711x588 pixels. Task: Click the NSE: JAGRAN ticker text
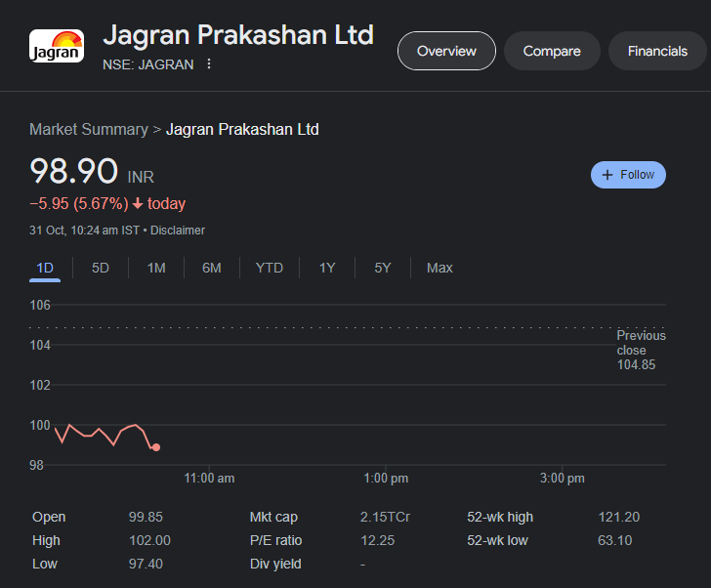[148, 64]
